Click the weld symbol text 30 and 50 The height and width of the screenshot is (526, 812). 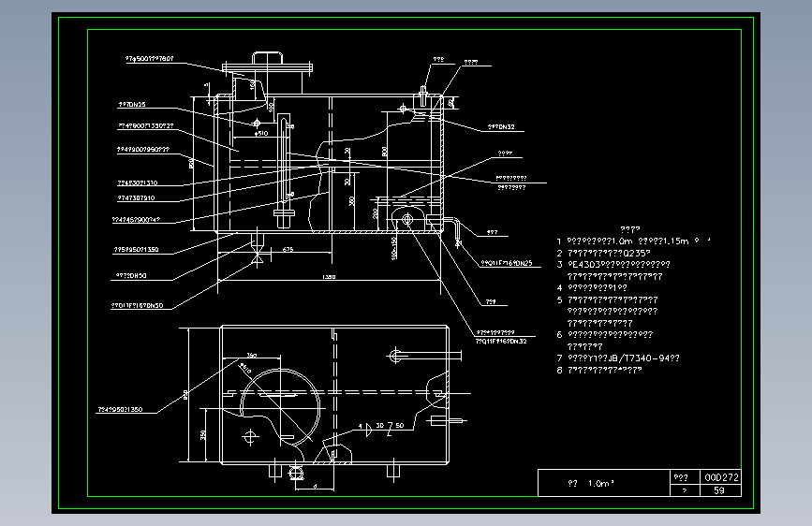(390, 426)
